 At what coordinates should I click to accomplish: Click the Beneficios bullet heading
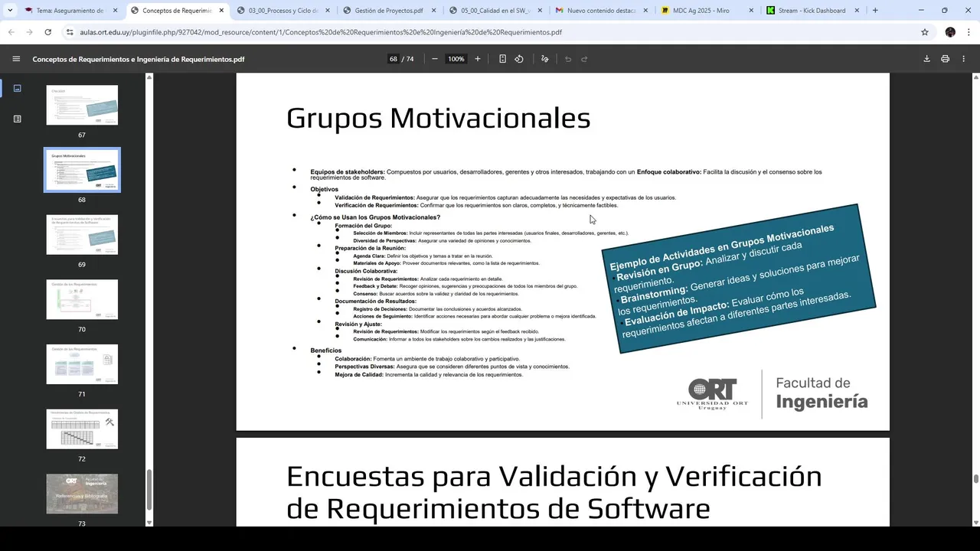point(326,350)
